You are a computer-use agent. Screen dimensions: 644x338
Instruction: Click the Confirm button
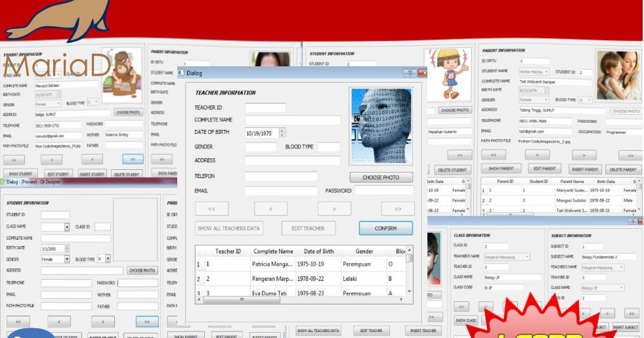click(x=385, y=228)
